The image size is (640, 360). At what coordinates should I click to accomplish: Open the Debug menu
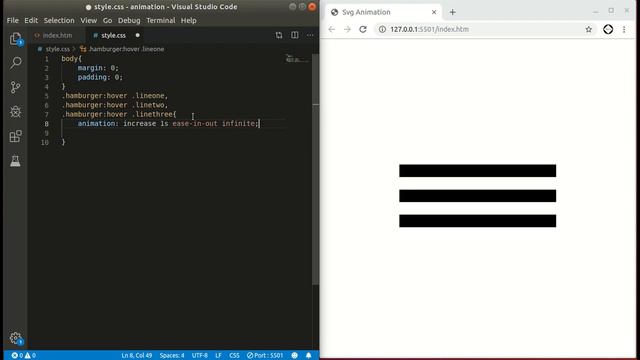[x=129, y=20]
